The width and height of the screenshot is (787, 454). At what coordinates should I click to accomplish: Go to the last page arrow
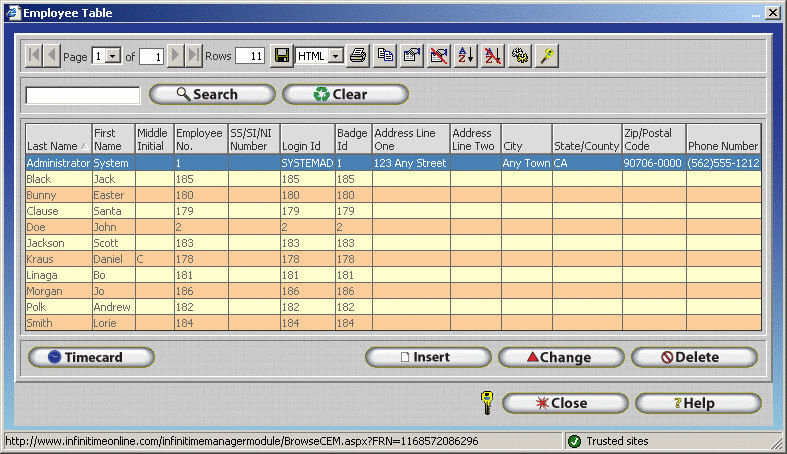click(x=193, y=56)
